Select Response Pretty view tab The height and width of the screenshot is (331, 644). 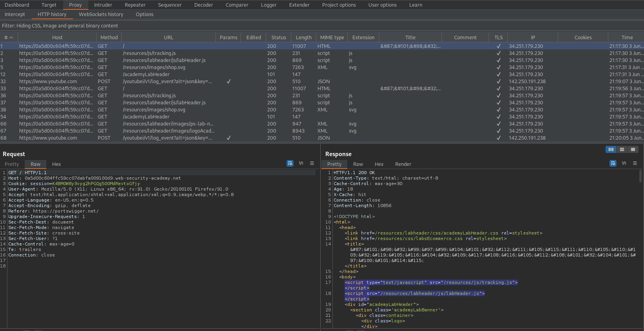pos(334,164)
